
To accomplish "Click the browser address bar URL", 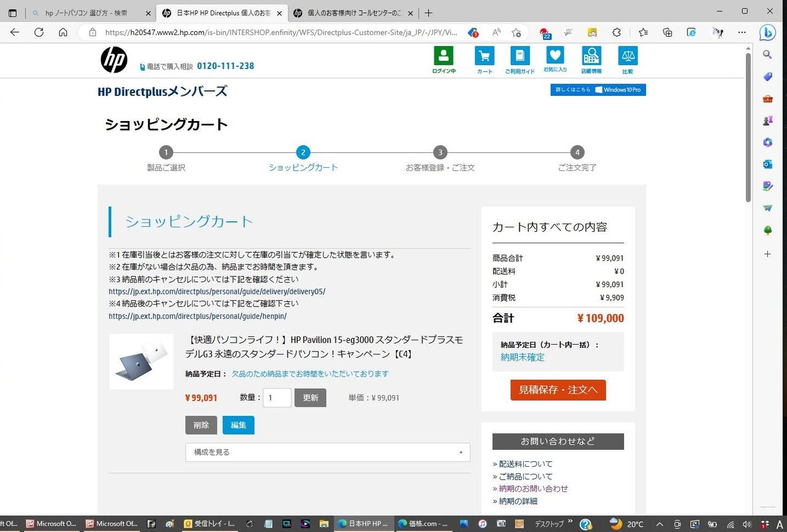I will click(281, 33).
